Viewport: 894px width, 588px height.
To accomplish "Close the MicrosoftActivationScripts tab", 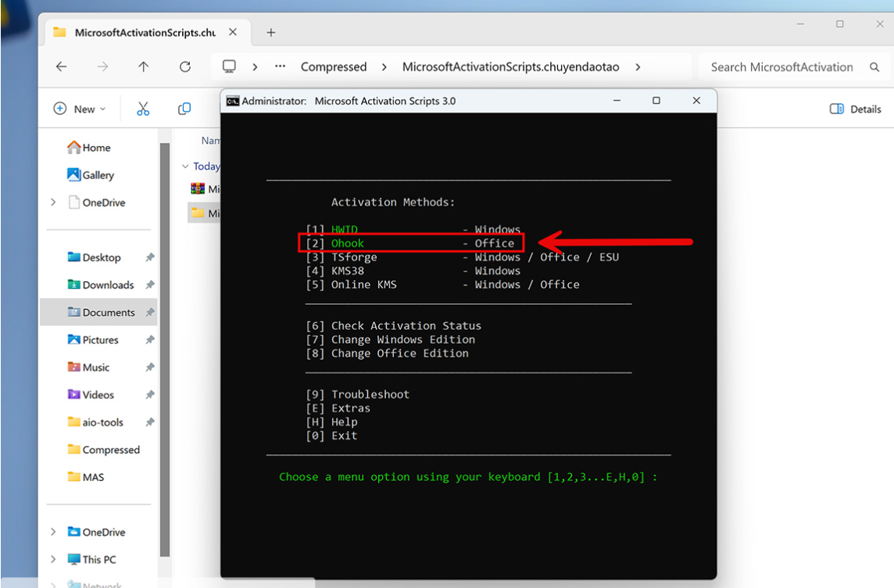I will pos(233,32).
